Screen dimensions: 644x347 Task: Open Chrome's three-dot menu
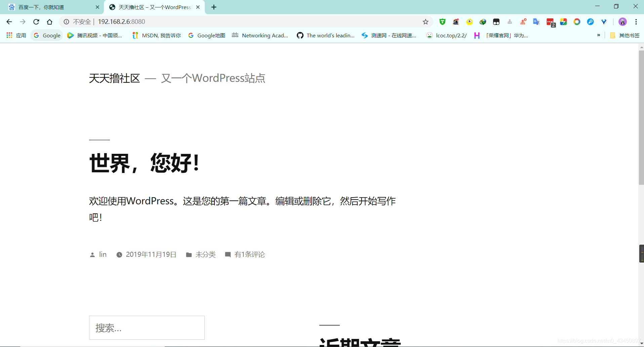(636, 22)
